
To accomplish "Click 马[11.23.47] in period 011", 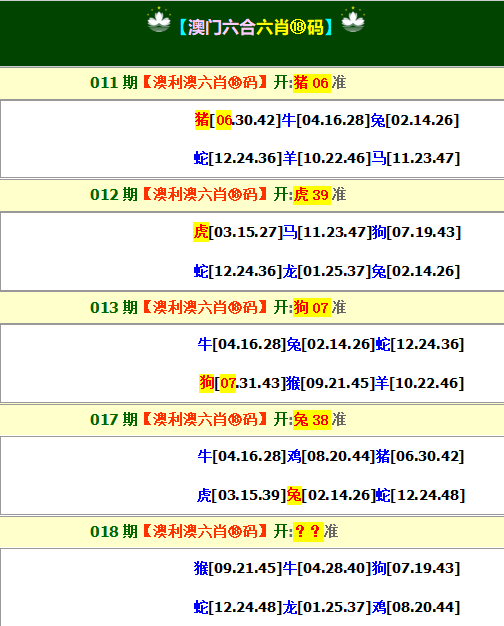I will (416, 158).
